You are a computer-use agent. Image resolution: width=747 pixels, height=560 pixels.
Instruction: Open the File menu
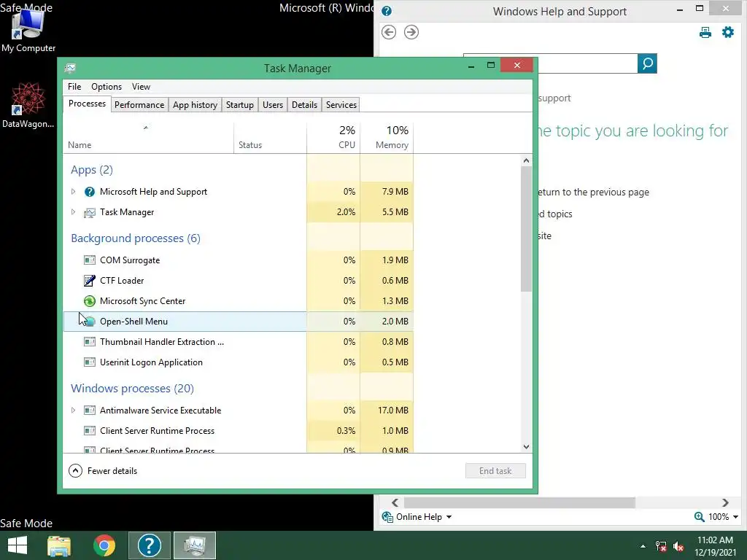pyautogui.click(x=74, y=87)
